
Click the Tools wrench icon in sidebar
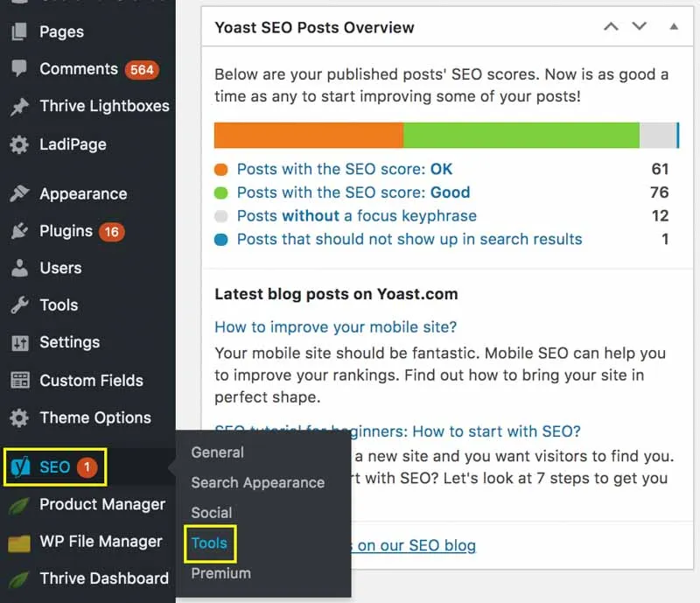click(19, 305)
